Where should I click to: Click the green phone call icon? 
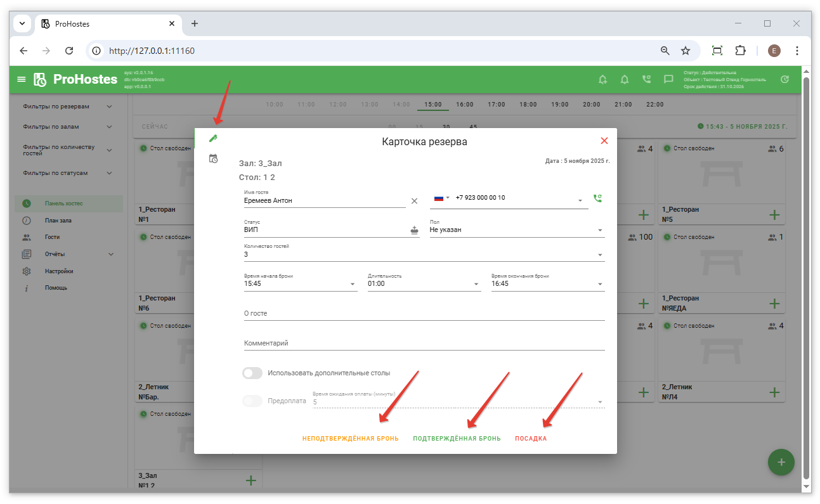click(597, 198)
